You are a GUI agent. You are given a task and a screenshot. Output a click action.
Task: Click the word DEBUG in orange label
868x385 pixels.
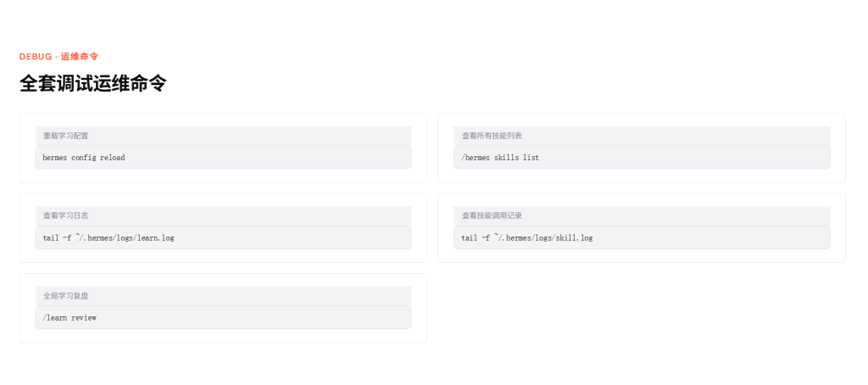[36, 57]
